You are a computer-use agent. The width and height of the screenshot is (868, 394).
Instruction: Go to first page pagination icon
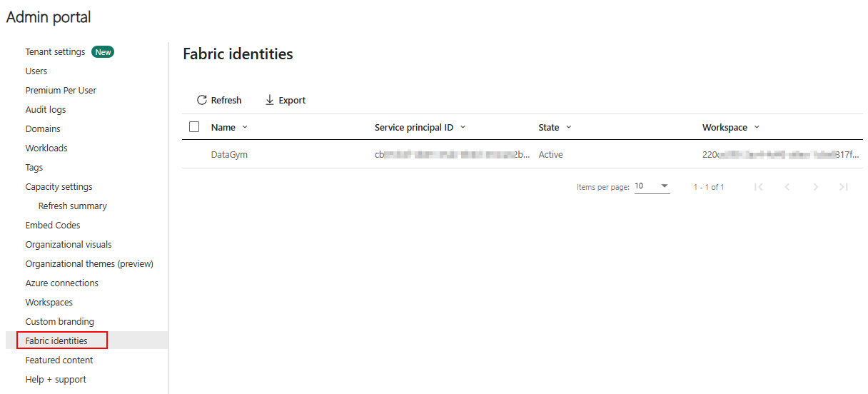[759, 187]
